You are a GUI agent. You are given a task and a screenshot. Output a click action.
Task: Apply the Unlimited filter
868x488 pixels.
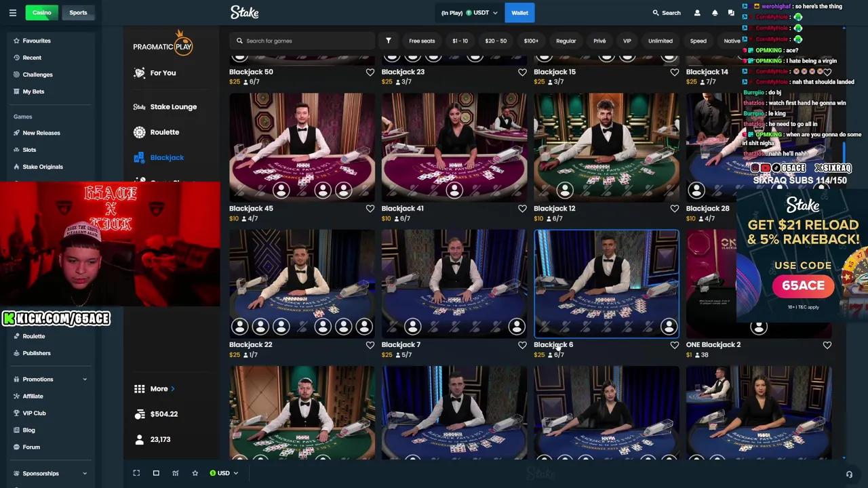tap(660, 41)
